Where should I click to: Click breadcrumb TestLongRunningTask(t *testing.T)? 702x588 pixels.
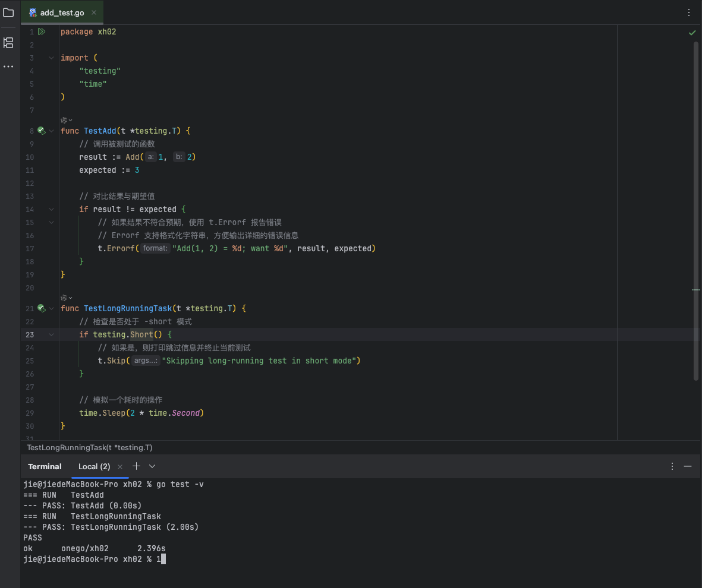tap(90, 447)
